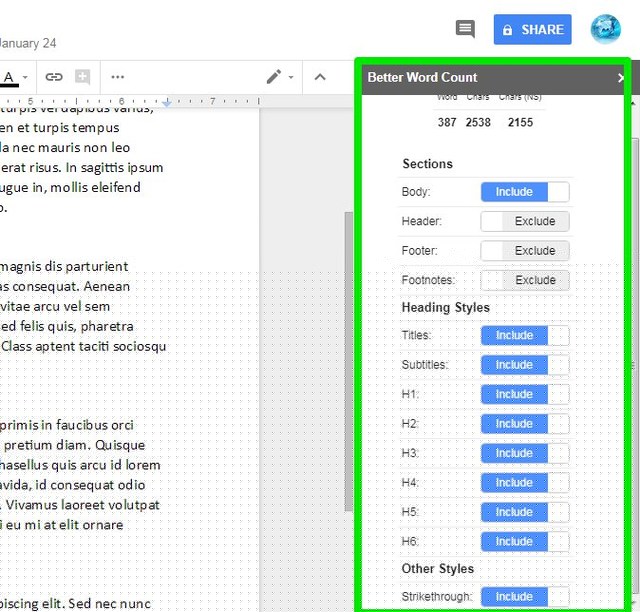Toggle the H6 include switch
The image size is (640, 612).
click(525, 541)
